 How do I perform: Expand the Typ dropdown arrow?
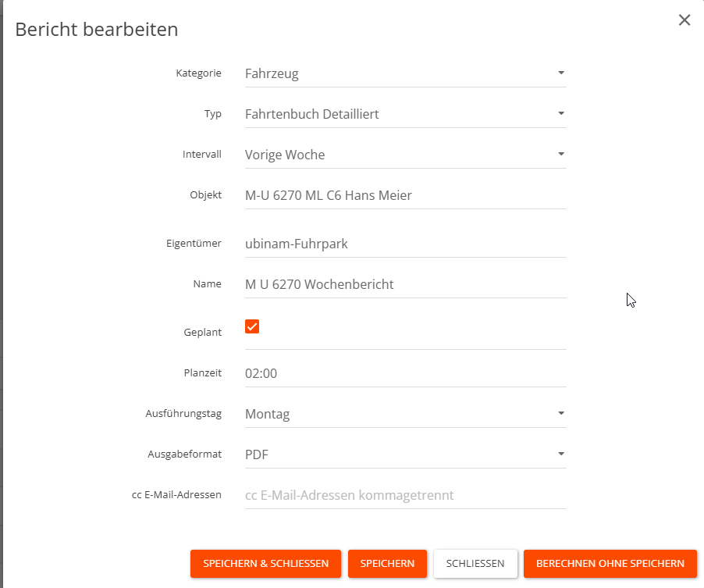point(560,113)
